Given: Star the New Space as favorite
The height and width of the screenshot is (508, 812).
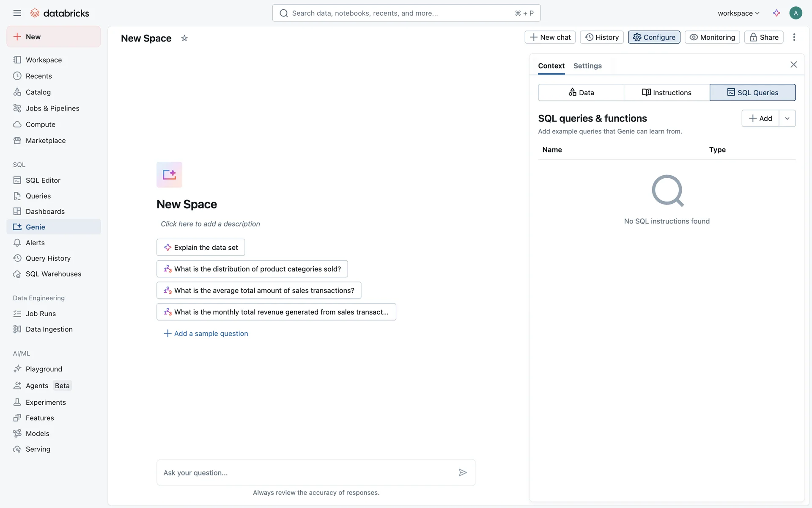Looking at the screenshot, I should tap(184, 38).
